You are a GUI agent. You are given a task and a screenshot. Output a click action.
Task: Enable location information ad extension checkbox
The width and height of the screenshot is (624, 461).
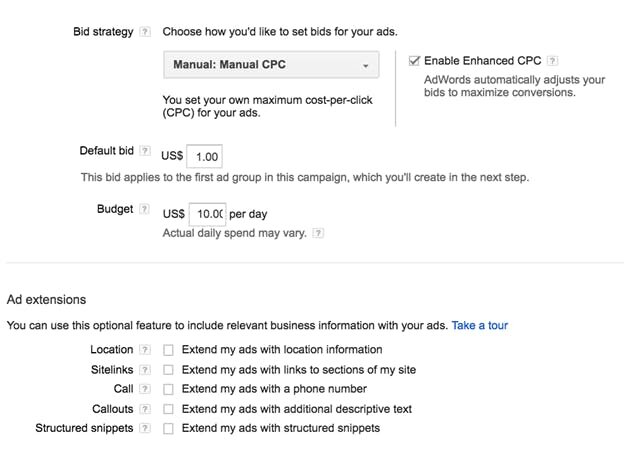click(x=169, y=351)
